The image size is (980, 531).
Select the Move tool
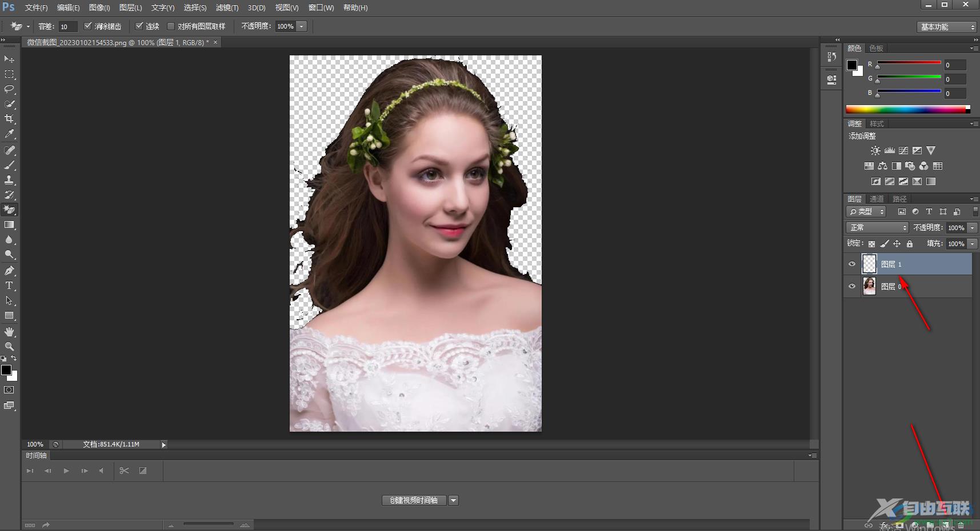[x=9, y=59]
